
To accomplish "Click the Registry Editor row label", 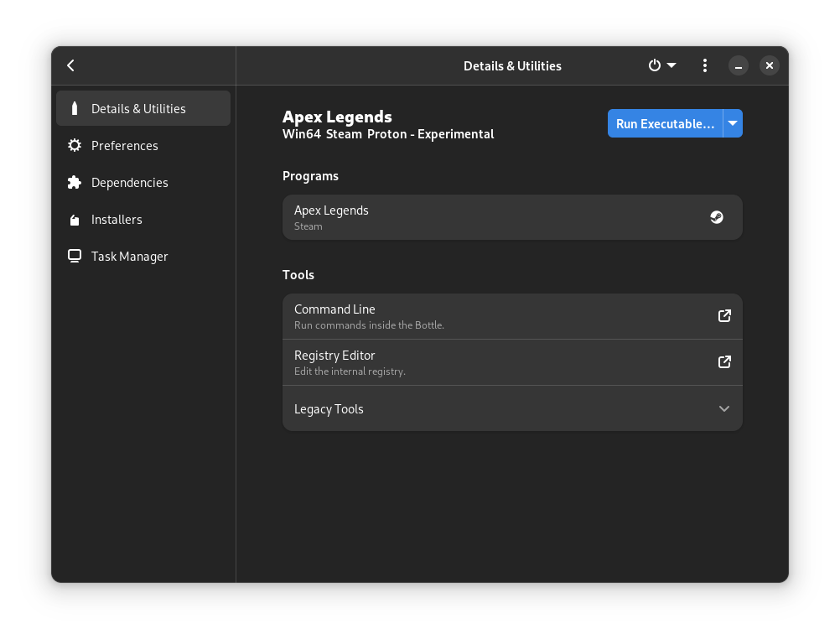I will (x=334, y=356).
